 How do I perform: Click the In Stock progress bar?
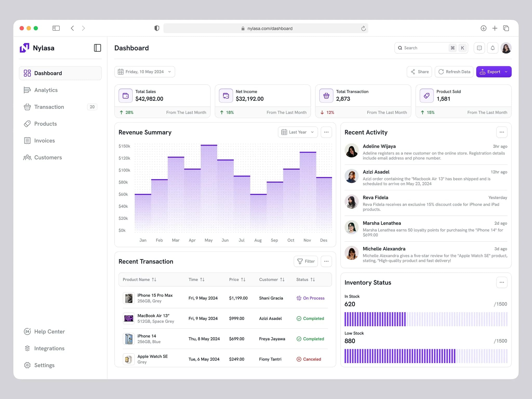click(426, 319)
